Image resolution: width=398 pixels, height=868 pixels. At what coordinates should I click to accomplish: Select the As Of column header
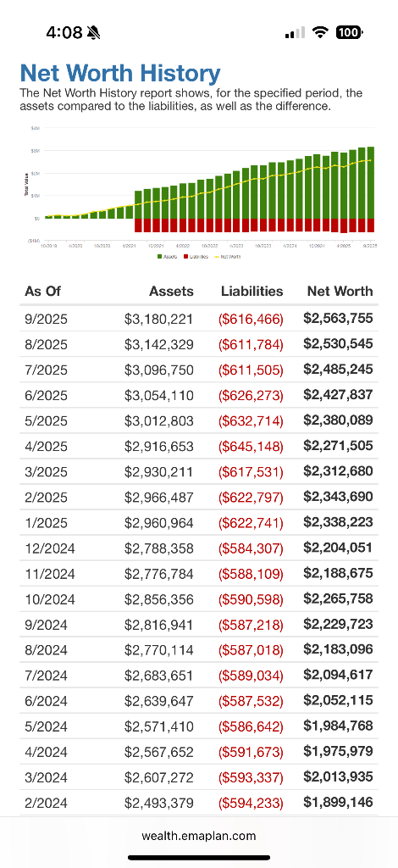(42, 292)
